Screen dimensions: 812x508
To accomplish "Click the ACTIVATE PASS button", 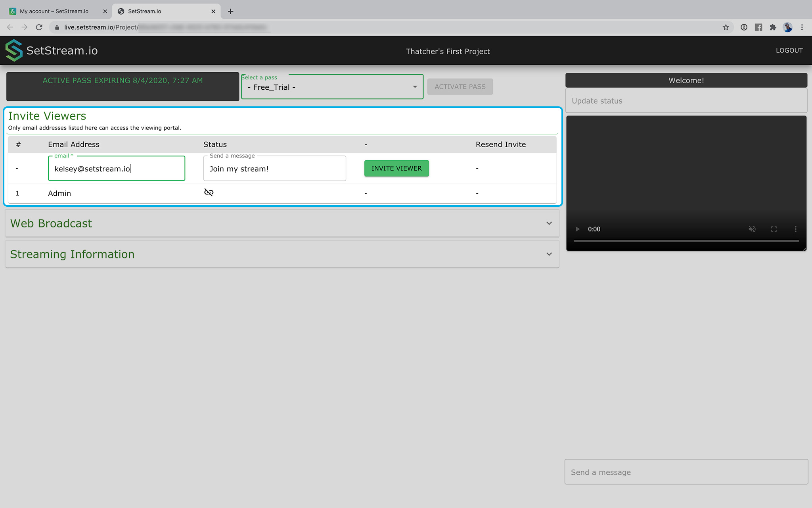I will pyautogui.click(x=460, y=87).
